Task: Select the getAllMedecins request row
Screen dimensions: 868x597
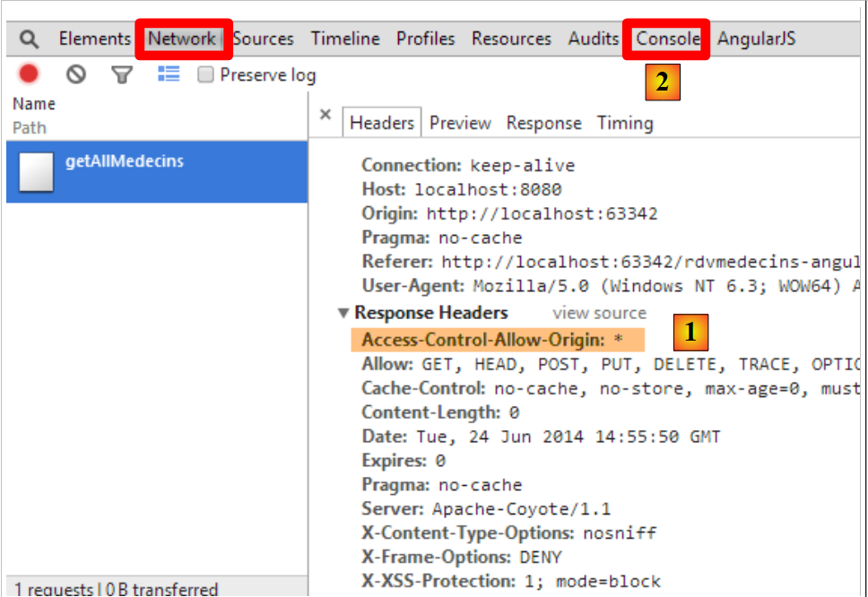Action: tap(157, 172)
